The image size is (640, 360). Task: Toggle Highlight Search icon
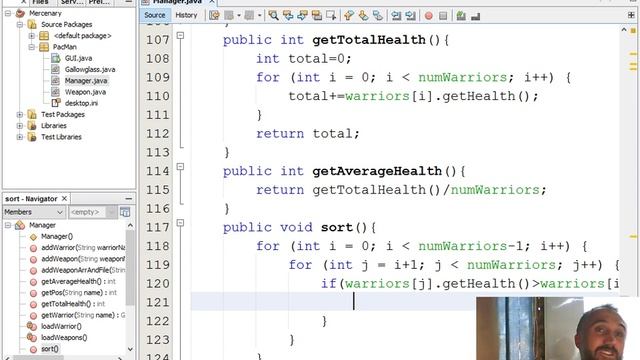pos(317,16)
